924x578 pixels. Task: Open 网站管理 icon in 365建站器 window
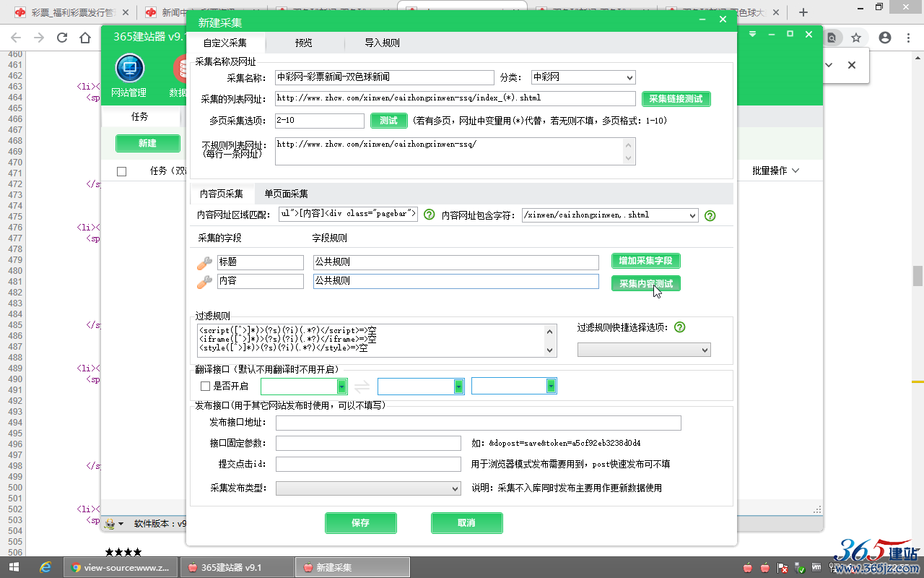pyautogui.click(x=130, y=69)
